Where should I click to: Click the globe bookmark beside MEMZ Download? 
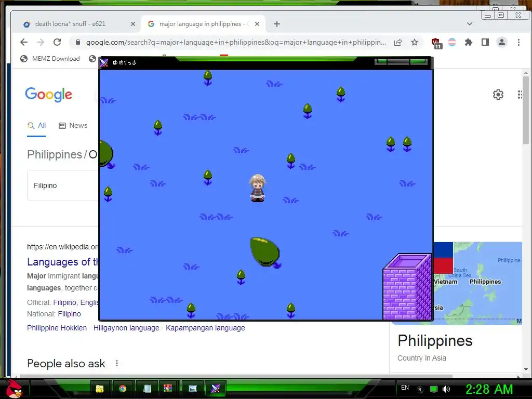[92, 59]
